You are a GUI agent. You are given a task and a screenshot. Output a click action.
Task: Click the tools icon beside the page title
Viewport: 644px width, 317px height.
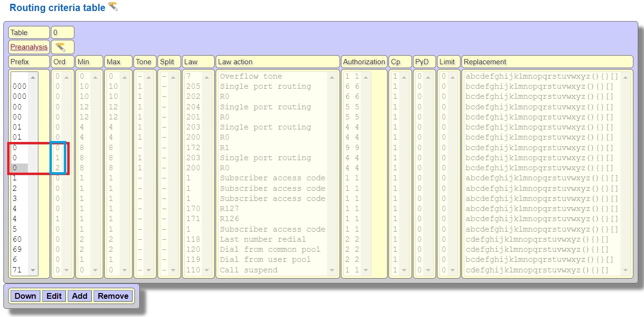(x=113, y=7)
